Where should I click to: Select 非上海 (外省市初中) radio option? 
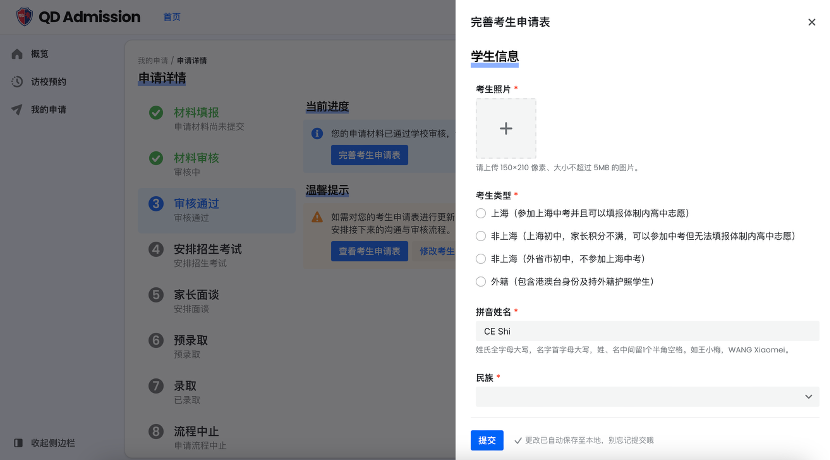pyautogui.click(x=481, y=259)
